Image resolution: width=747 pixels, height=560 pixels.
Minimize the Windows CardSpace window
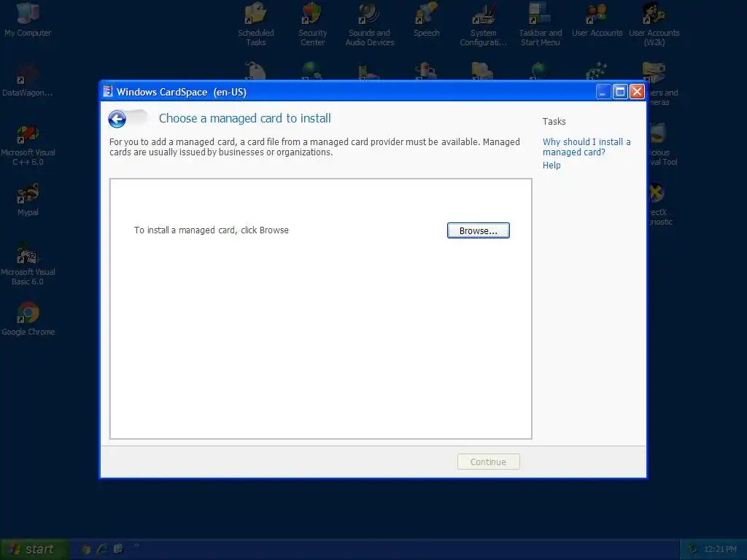click(x=603, y=91)
